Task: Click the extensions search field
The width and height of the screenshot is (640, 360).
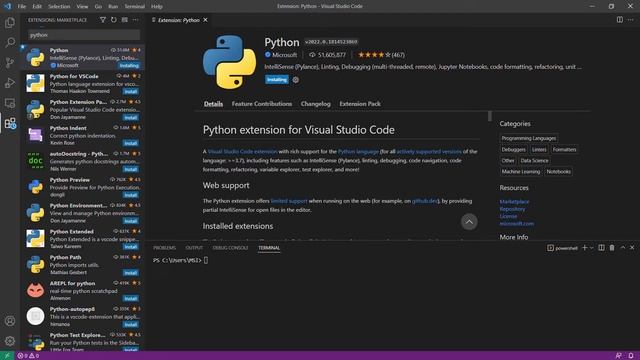Action: (x=84, y=35)
